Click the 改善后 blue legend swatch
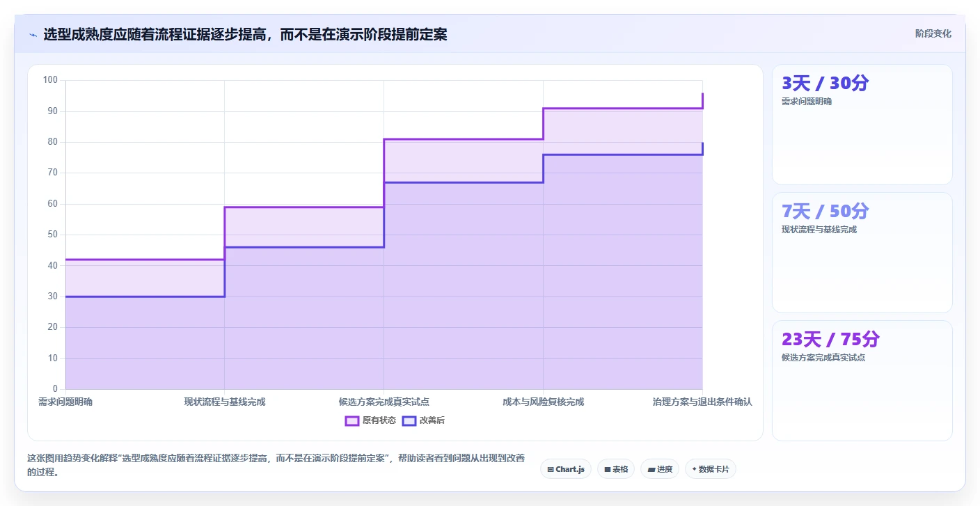 (409, 420)
